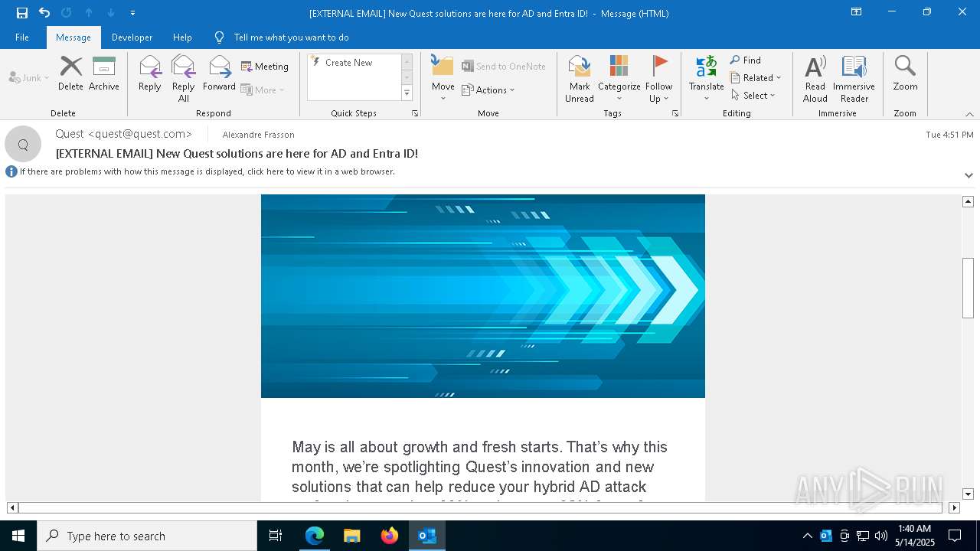This screenshot has width=980, height=551.
Task: Open the Help tab
Action: tap(182, 37)
